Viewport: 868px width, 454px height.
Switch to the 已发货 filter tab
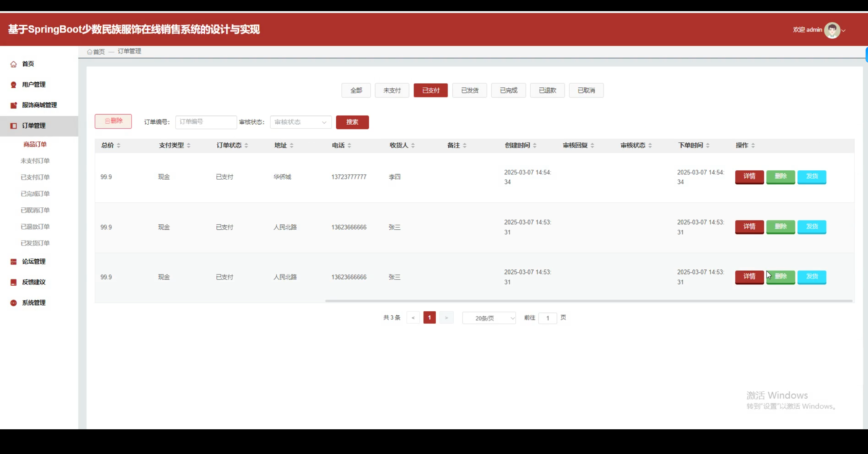point(470,90)
